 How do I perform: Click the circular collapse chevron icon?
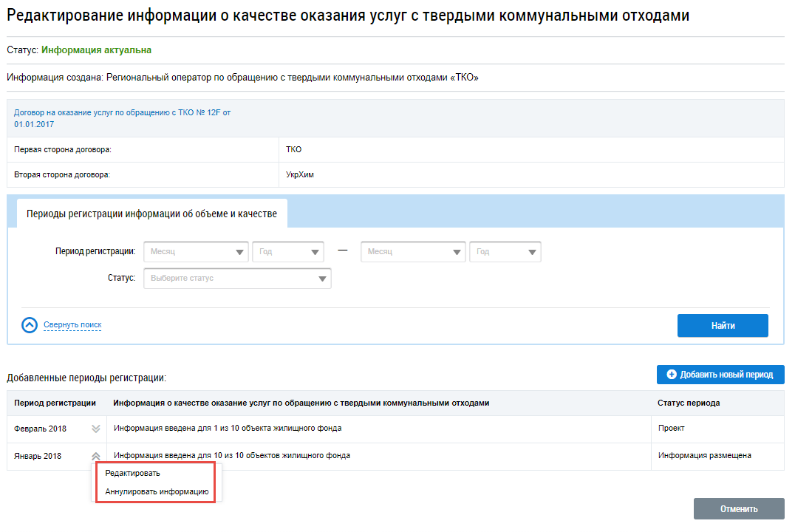click(30, 325)
